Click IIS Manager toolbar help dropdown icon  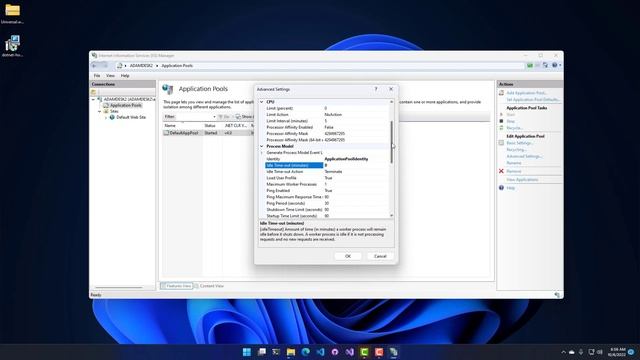tap(556, 65)
